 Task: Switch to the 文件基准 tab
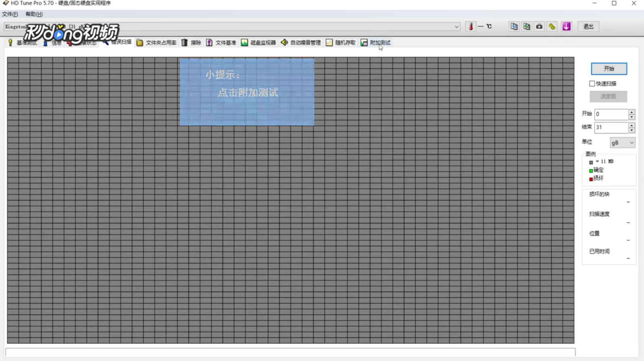[221, 43]
